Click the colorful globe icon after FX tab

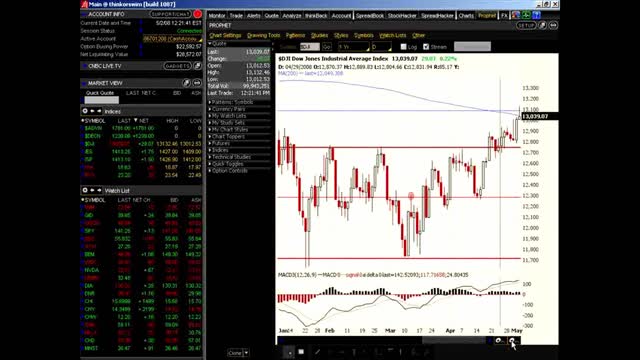point(516,16)
